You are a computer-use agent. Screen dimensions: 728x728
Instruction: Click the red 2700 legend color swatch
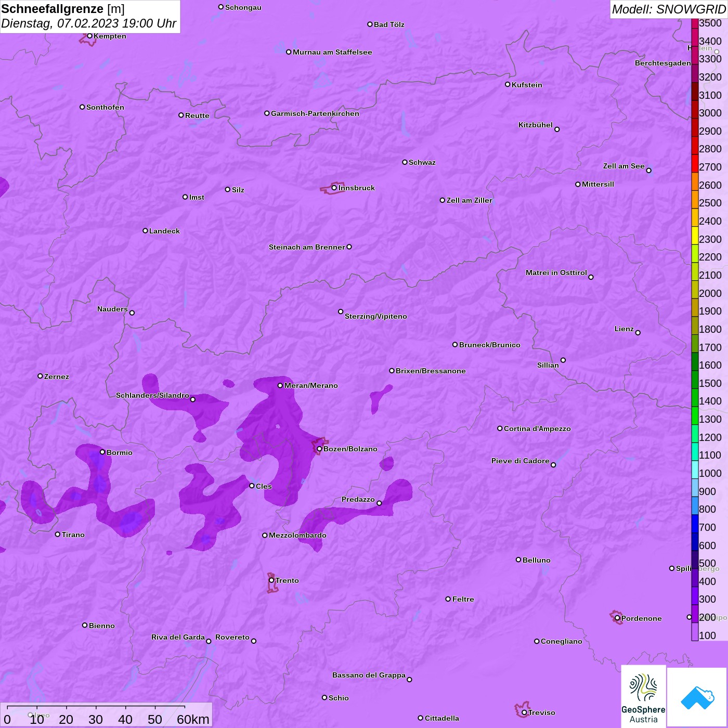695,163
